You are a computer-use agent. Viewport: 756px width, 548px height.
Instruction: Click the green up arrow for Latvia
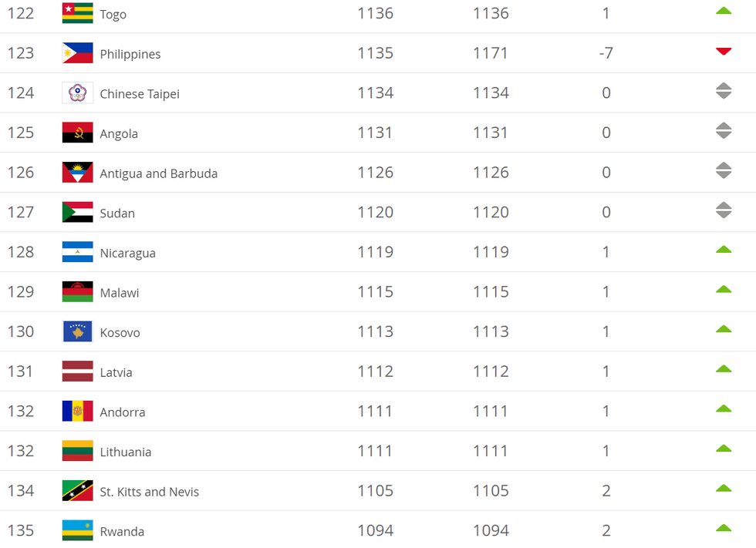723,368
